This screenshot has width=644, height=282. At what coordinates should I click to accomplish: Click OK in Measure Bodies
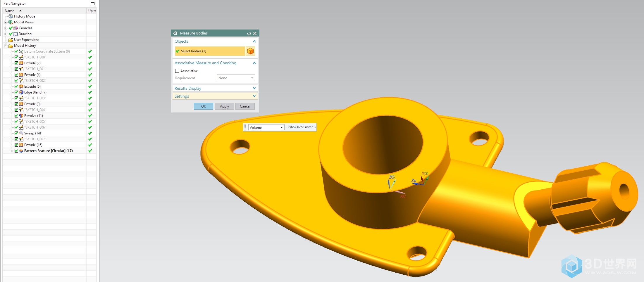[x=204, y=106]
